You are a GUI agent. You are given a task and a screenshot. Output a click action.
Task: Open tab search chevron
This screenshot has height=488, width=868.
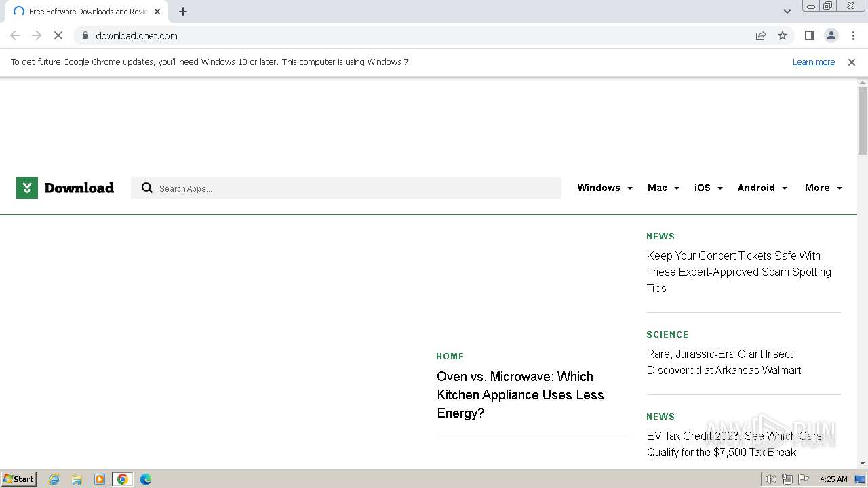click(787, 12)
